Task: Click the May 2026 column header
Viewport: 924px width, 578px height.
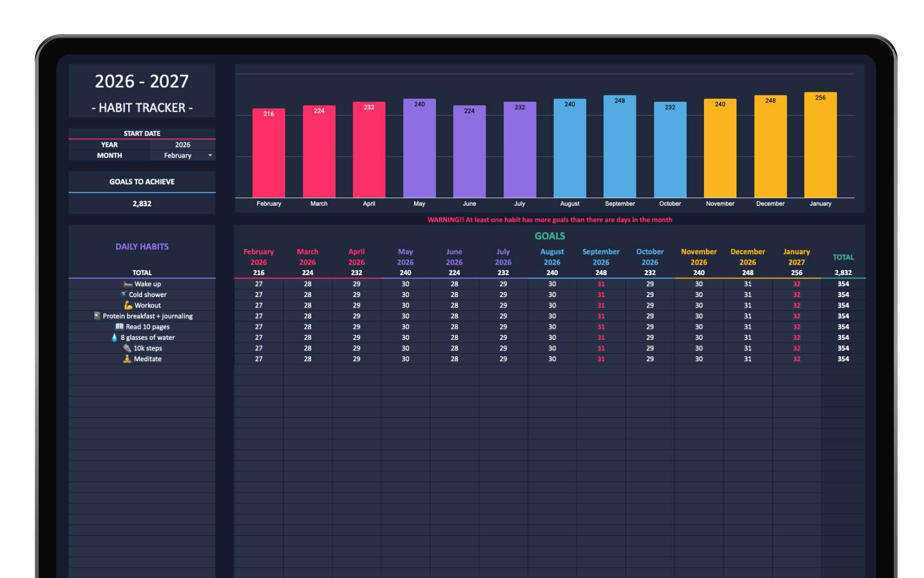Action: (405, 257)
